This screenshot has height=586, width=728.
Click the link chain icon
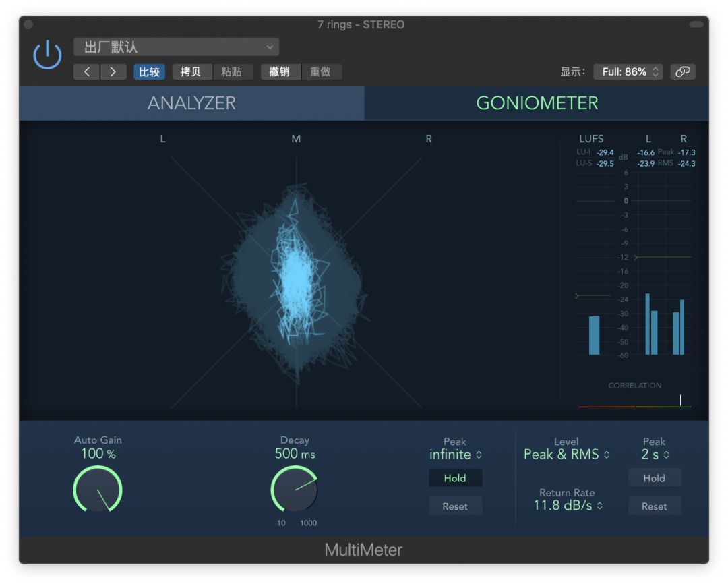(x=682, y=71)
